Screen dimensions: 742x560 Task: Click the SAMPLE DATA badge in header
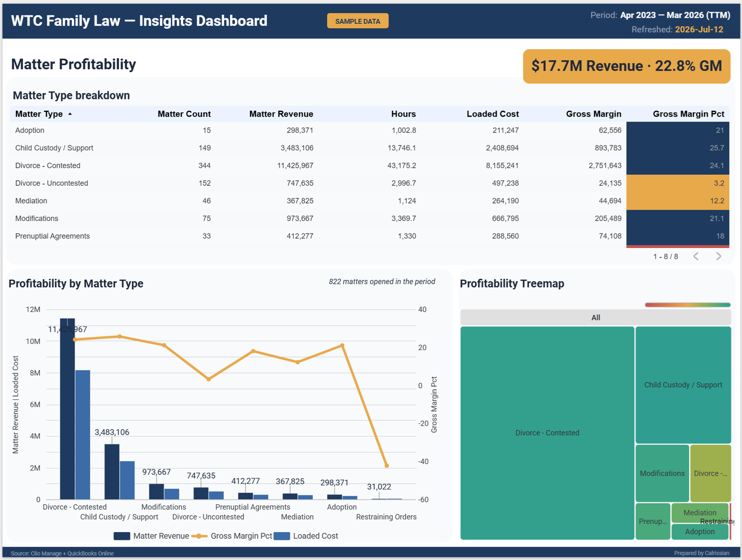358,21
